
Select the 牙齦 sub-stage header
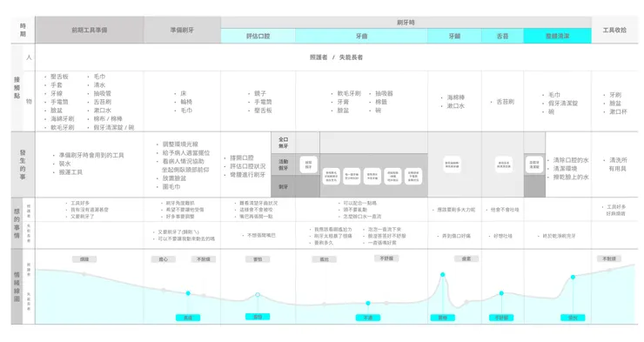454,37
